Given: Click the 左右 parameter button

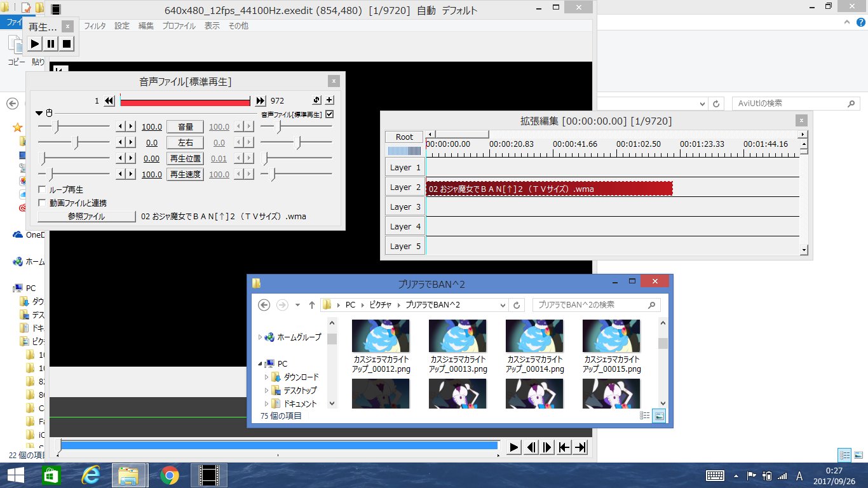Looking at the screenshot, I should [185, 143].
